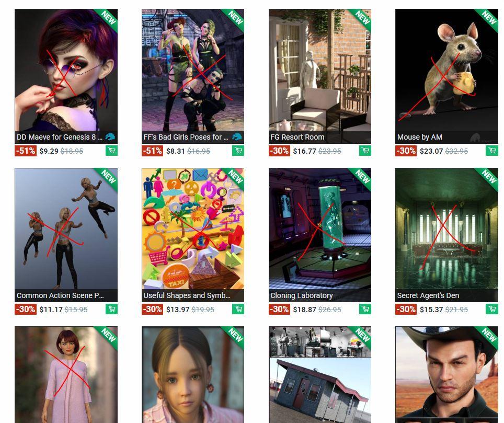
Task: Open the Mouse by AM product link
Action: tap(419, 137)
